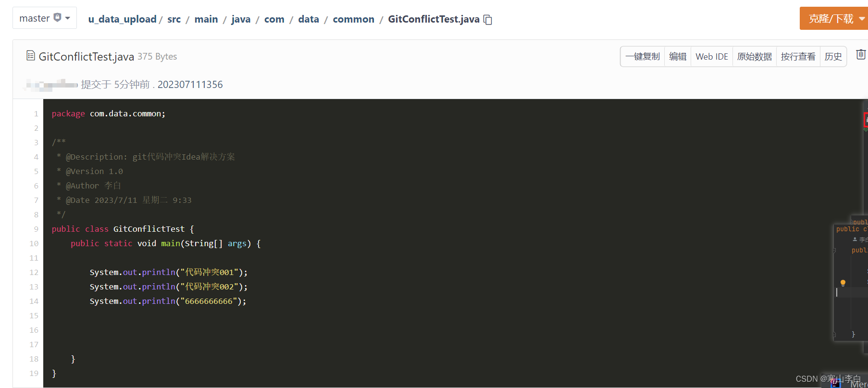
Task: Open the src folder breadcrumb
Action: [x=174, y=19]
